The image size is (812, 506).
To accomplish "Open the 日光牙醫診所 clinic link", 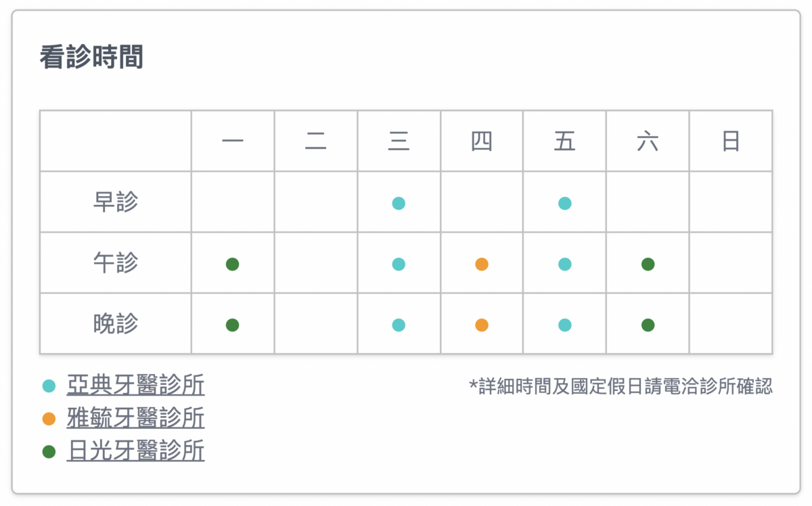I will pyautogui.click(x=135, y=451).
